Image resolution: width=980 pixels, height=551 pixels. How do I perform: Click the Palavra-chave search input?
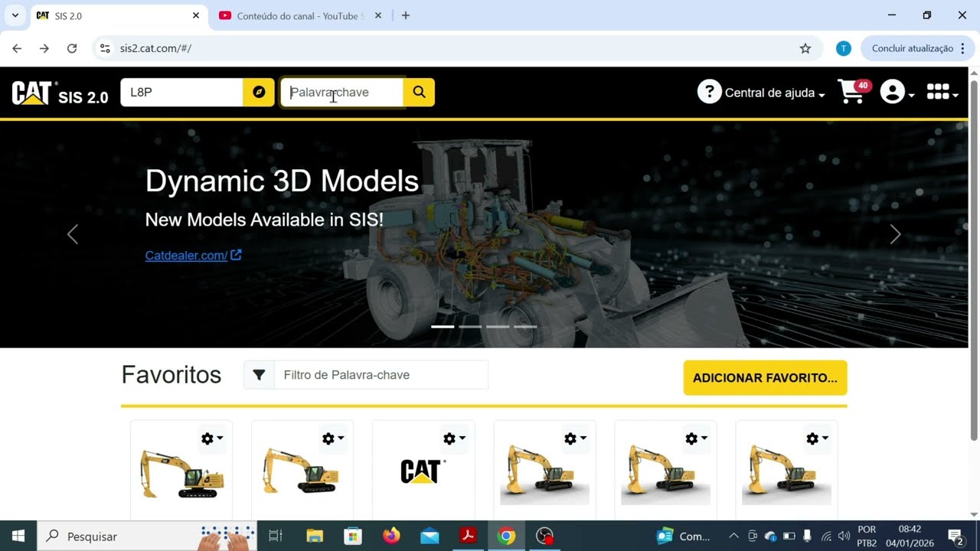point(342,92)
